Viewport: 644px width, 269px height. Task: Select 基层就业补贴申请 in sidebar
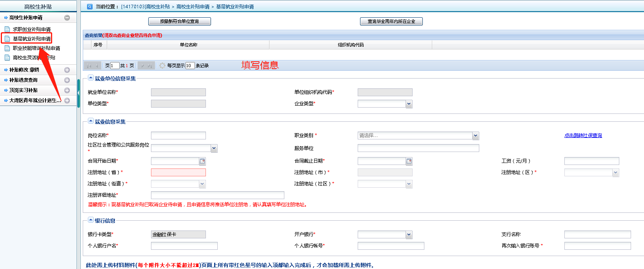(x=32, y=39)
